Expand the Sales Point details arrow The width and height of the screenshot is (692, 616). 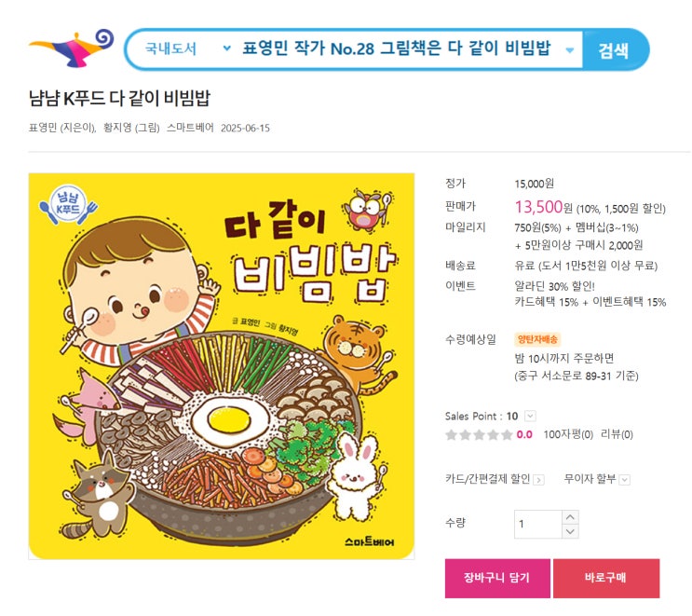(x=530, y=416)
